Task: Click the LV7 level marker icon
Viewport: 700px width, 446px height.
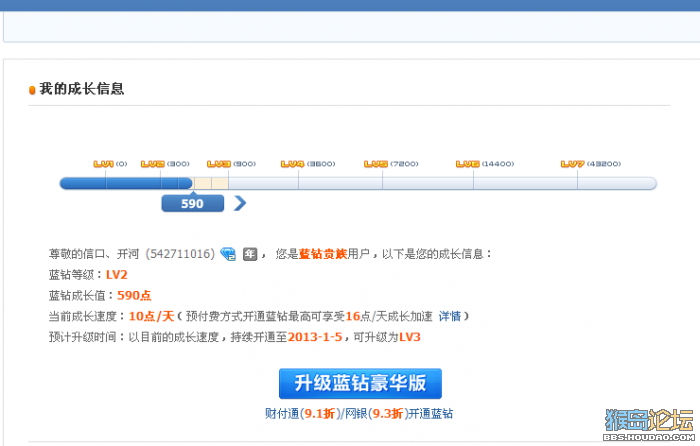Action: pyautogui.click(x=573, y=164)
